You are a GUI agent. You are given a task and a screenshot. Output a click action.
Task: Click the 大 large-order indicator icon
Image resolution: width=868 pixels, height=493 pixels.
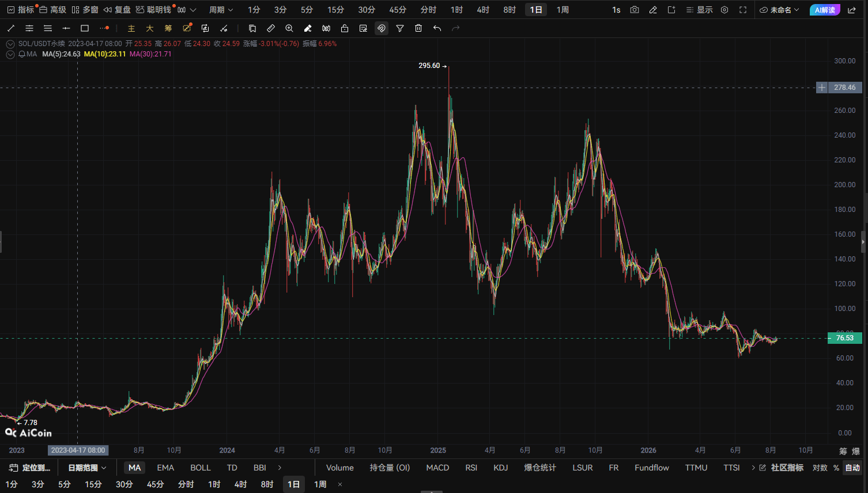coord(150,28)
